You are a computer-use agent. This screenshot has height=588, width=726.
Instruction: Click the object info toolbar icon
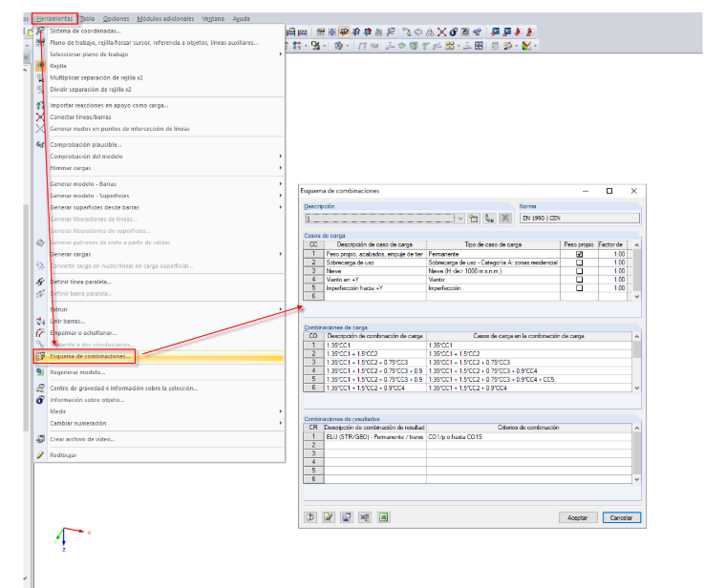[454, 31]
